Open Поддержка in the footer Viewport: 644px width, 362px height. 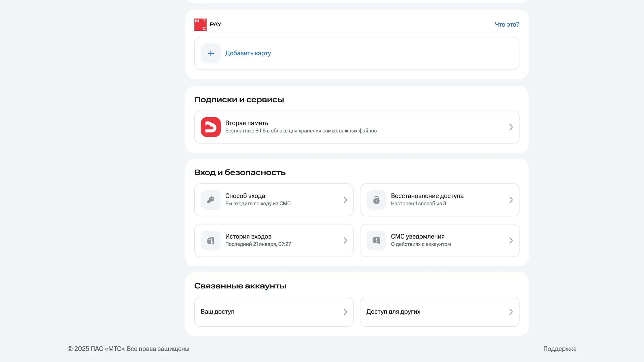(x=559, y=349)
